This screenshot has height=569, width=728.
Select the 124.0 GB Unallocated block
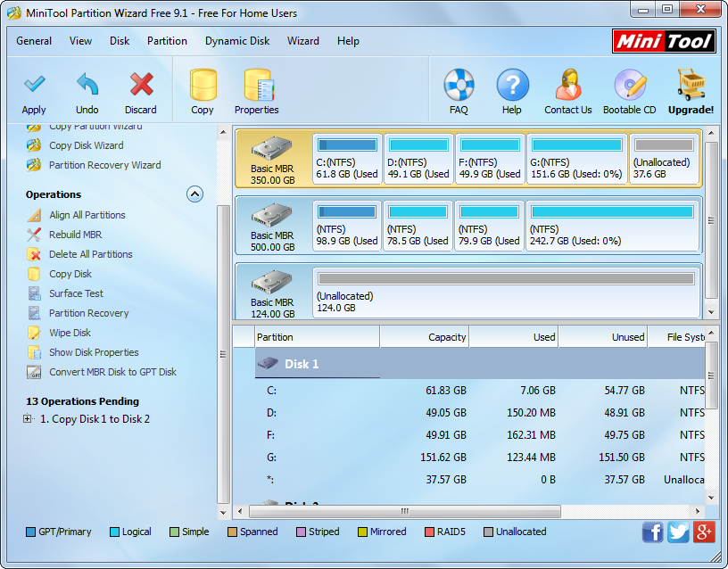(x=506, y=293)
